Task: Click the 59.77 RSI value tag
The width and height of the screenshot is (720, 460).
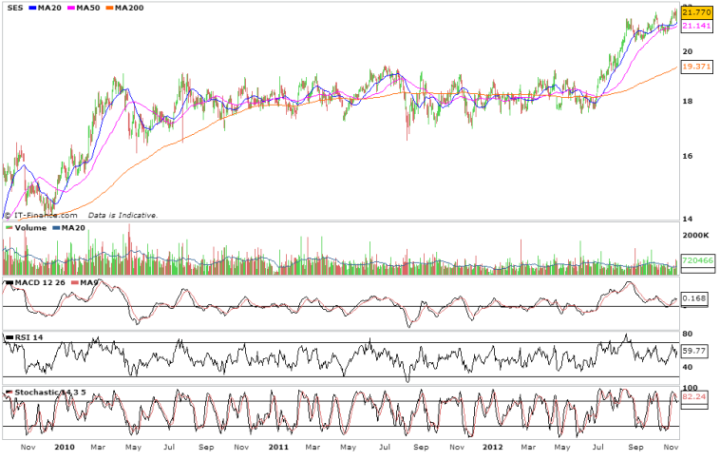Action: [x=694, y=351]
